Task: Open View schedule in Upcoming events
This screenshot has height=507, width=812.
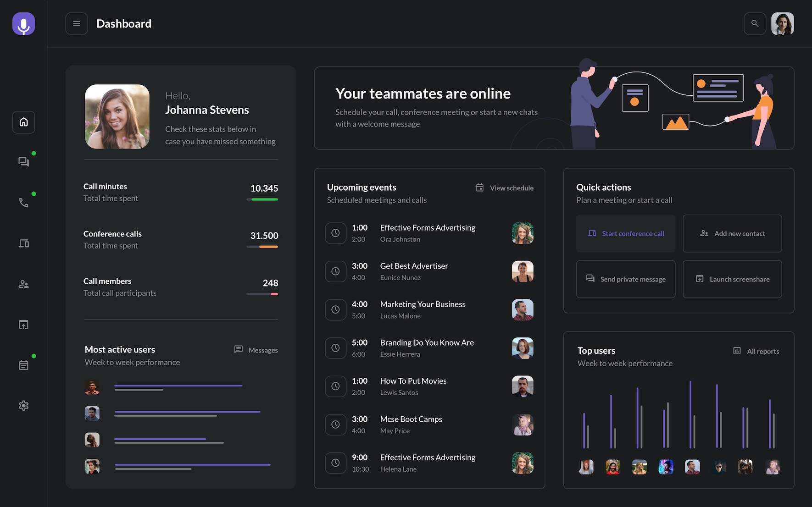Action: tap(505, 187)
